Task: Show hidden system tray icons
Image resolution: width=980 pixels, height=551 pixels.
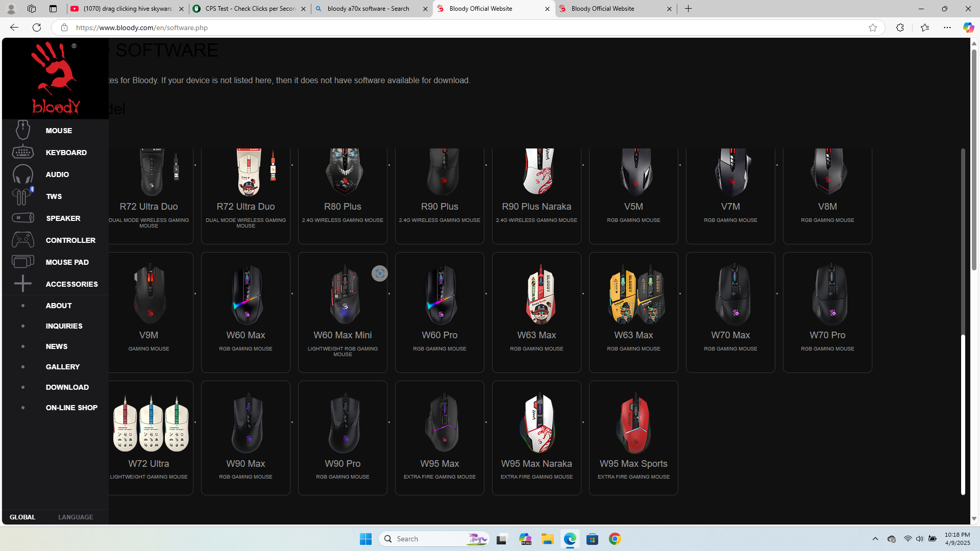Action: tap(875, 539)
